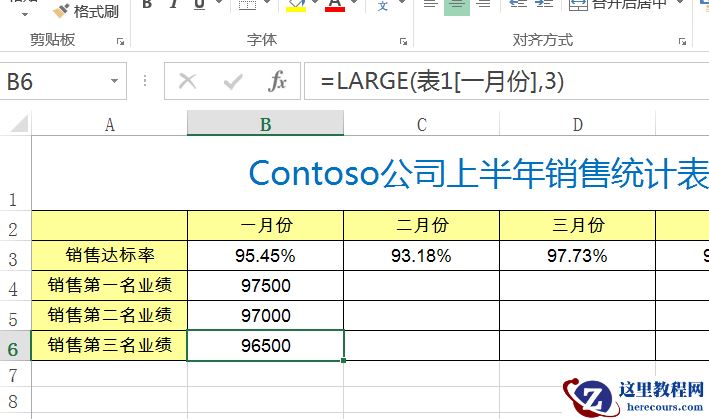
Task: Select the 二月份 header cell
Action: (x=421, y=226)
